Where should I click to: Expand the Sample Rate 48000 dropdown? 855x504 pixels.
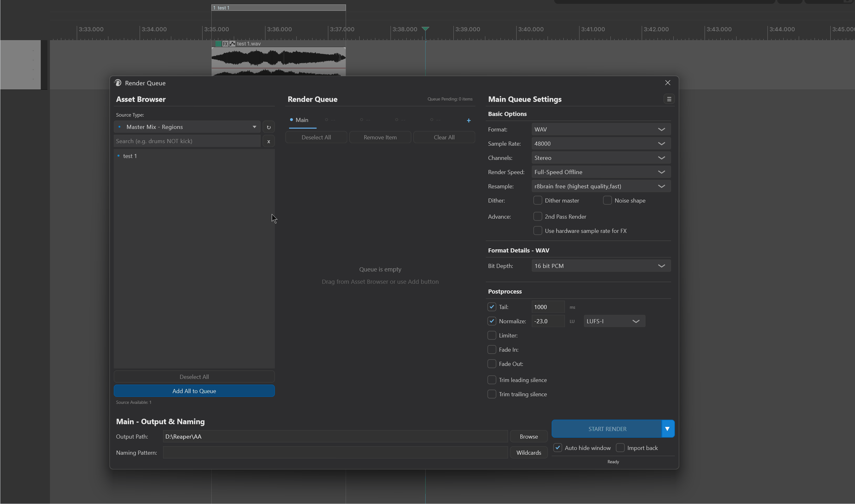pos(601,144)
